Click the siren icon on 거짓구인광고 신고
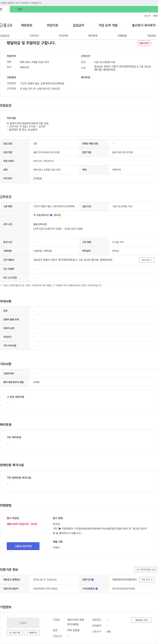The image size is (158, 644). pyautogui.click(x=137, y=569)
